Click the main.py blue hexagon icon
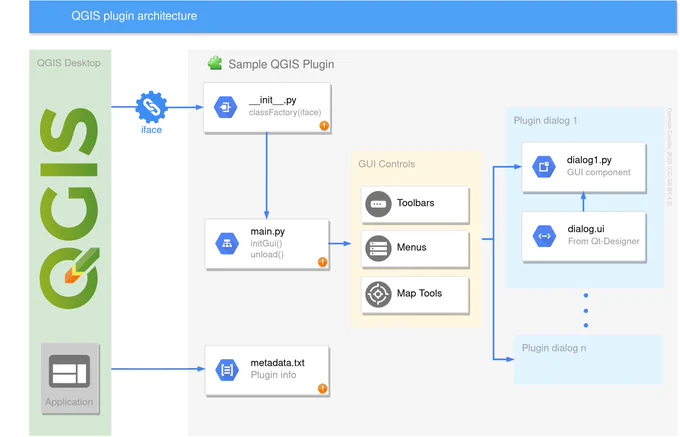The width and height of the screenshot is (680, 437). 227,243
